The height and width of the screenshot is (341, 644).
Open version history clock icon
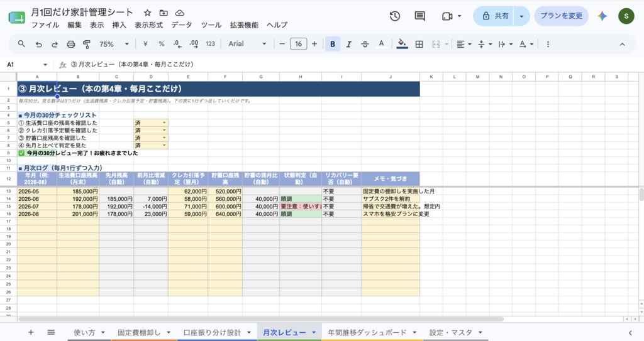395,16
